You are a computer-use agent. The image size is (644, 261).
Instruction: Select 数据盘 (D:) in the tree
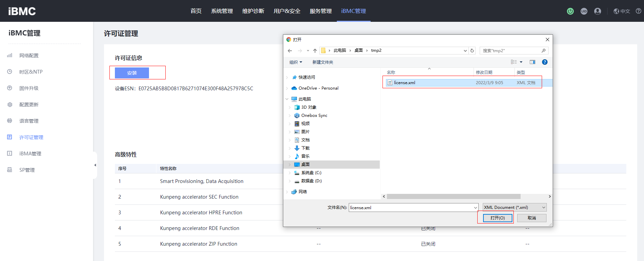tap(311, 181)
